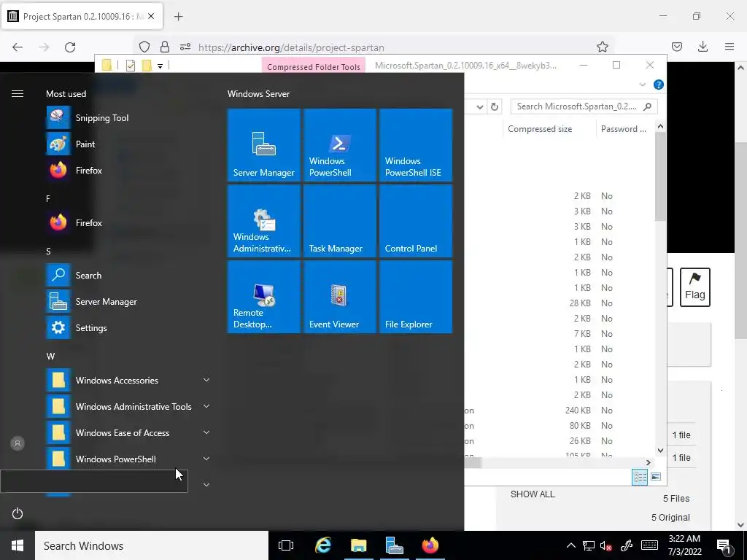Refresh the Explorer folder view

495,106
